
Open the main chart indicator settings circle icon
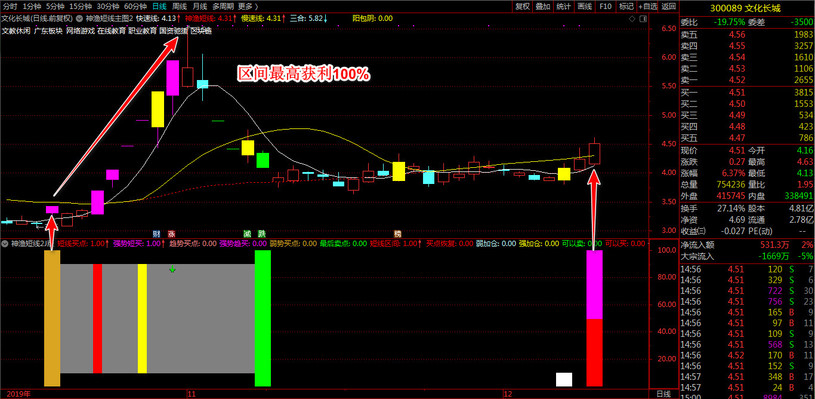81,18
